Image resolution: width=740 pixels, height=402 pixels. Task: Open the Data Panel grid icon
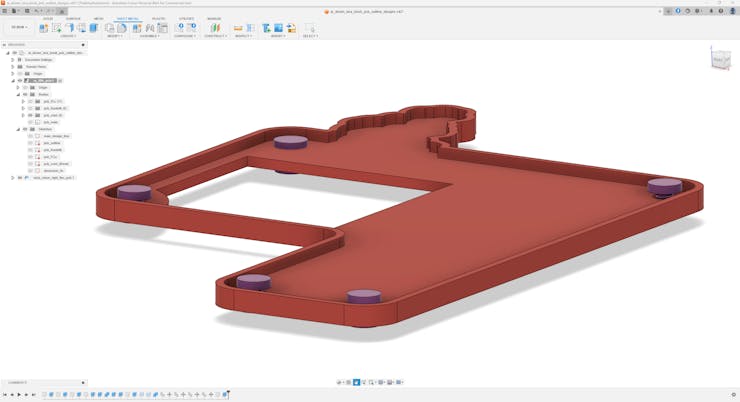pos(7,11)
